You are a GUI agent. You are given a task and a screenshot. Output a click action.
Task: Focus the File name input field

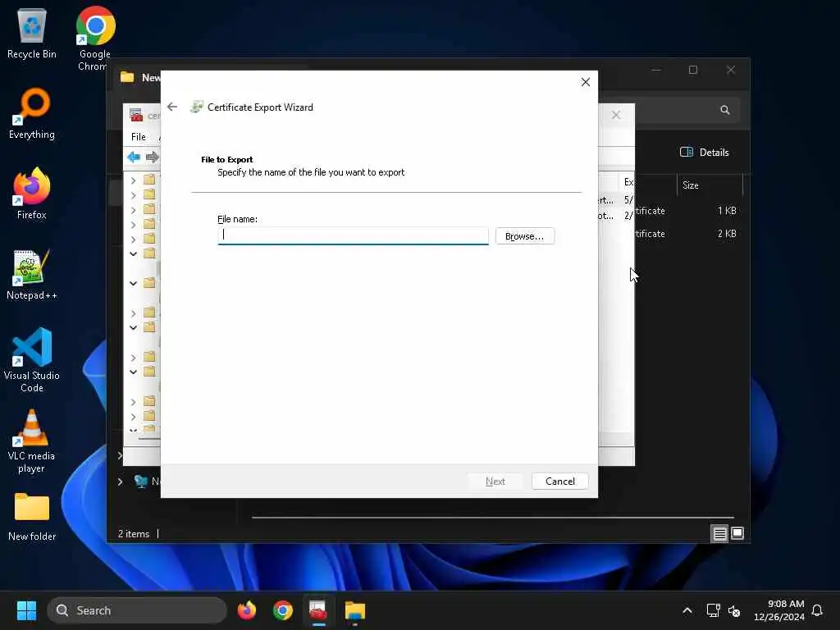[x=353, y=235]
